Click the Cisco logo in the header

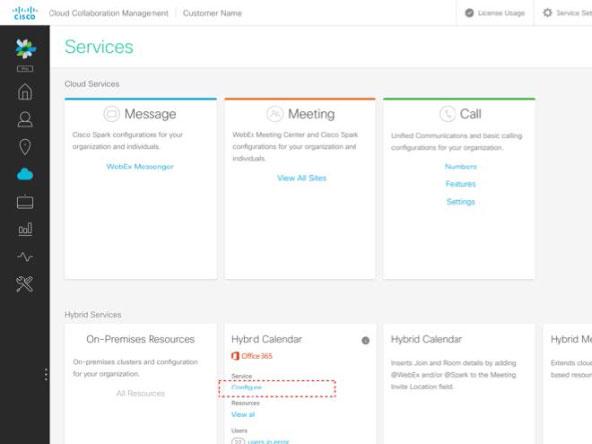coord(25,13)
